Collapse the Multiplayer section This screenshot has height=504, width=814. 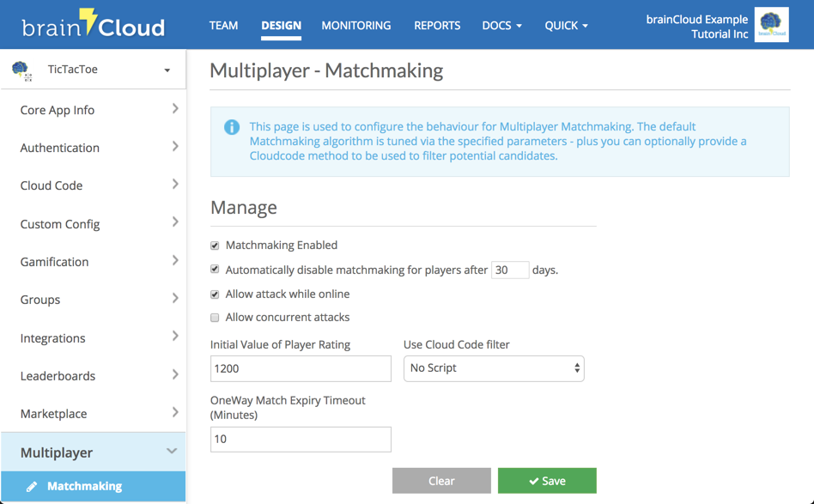[171, 450]
